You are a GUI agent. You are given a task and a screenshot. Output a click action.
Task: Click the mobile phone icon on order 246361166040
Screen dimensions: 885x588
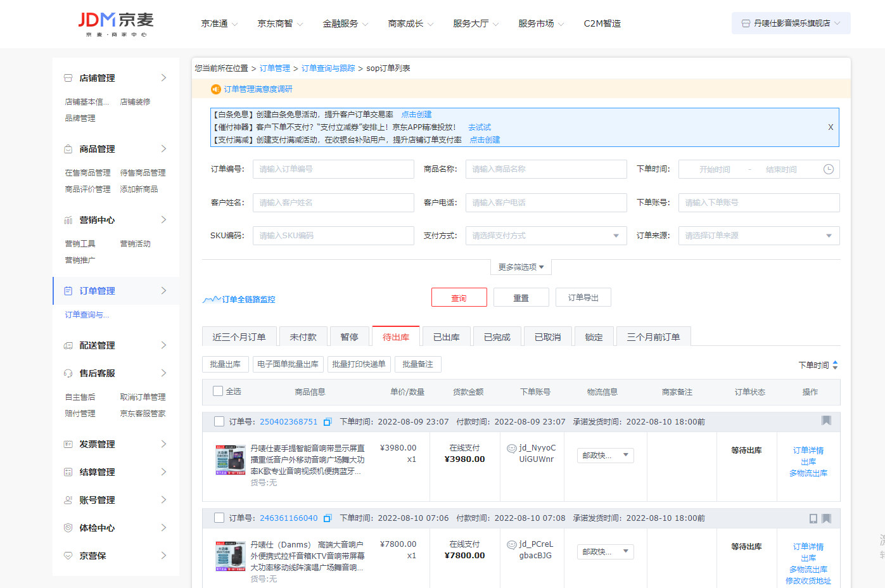pyautogui.click(x=813, y=518)
